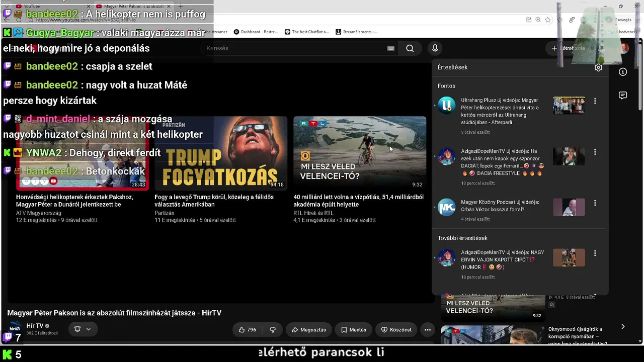Open options for Magyar Közöny Podcast notification
Image resolution: width=644 pixels, height=362 pixels.
pyautogui.click(x=595, y=203)
